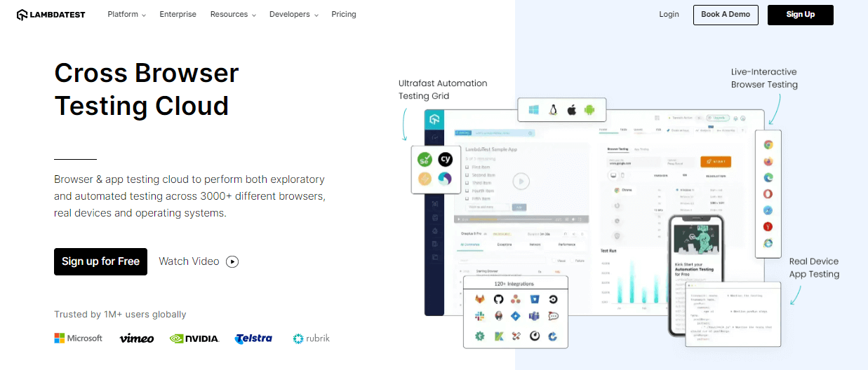Click the Slack integration icon
Viewport: 868px width, 370px height.
480,317
